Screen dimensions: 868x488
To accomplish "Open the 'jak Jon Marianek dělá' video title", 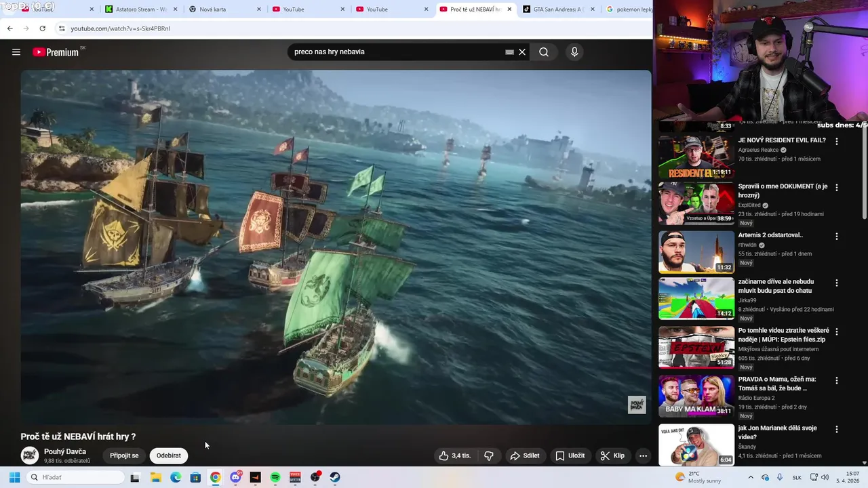I will click(777, 432).
